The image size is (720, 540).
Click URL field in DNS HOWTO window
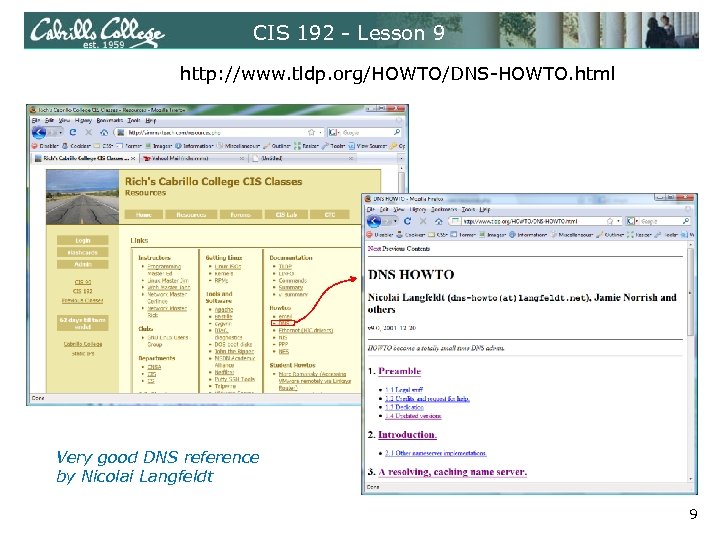point(533,221)
